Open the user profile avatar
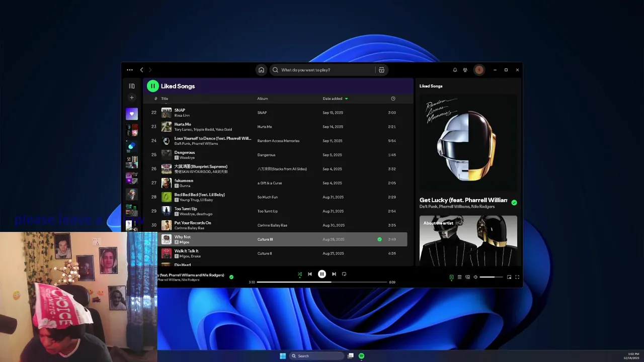The image size is (644, 362). [479, 70]
